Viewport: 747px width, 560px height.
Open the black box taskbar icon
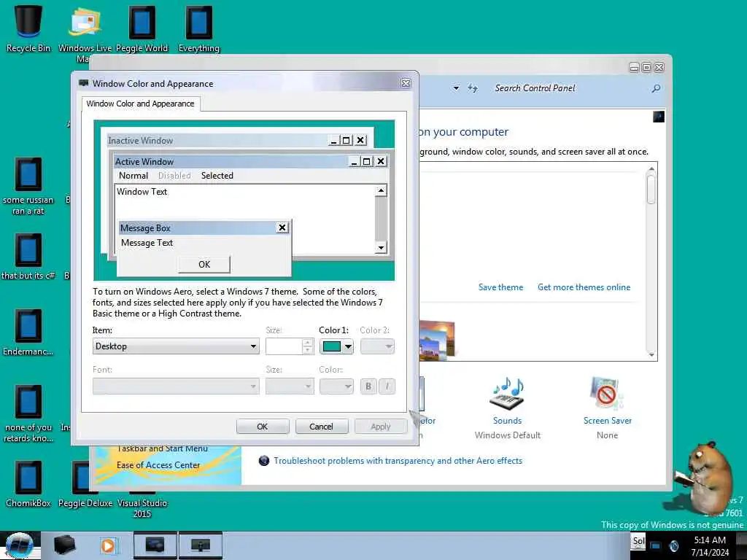[65, 545]
